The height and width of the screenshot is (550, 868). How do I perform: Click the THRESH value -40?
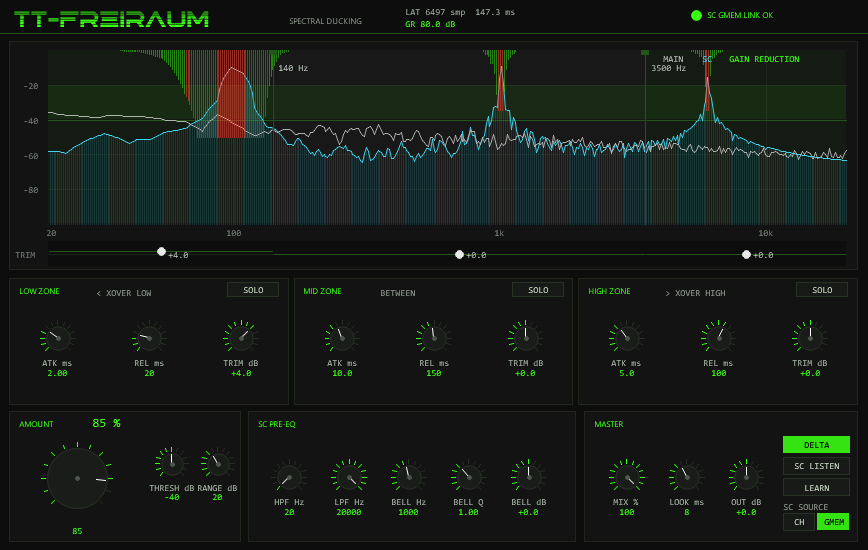click(x=172, y=497)
